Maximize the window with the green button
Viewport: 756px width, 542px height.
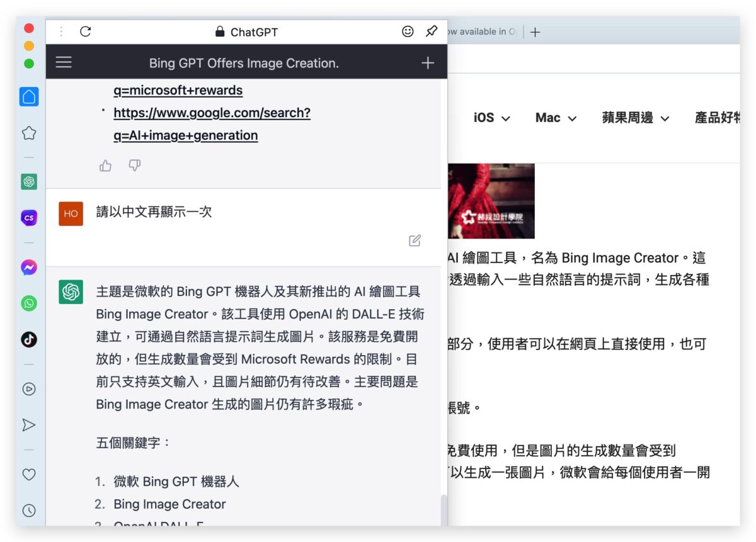point(29,63)
